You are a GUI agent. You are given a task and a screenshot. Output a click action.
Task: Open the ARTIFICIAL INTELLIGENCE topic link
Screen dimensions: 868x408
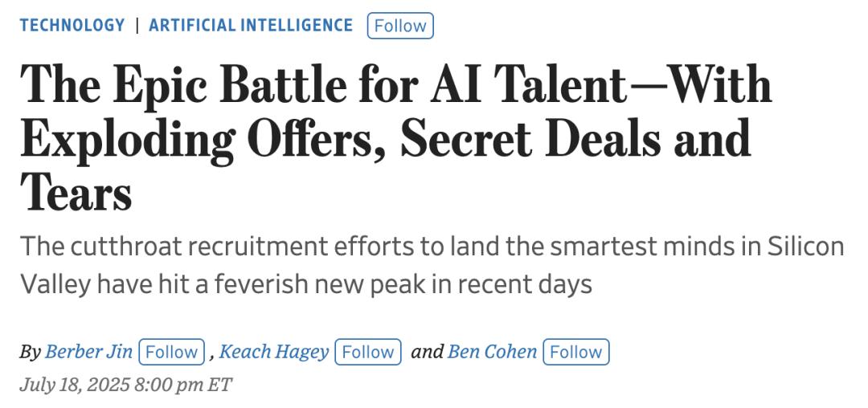(x=251, y=26)
